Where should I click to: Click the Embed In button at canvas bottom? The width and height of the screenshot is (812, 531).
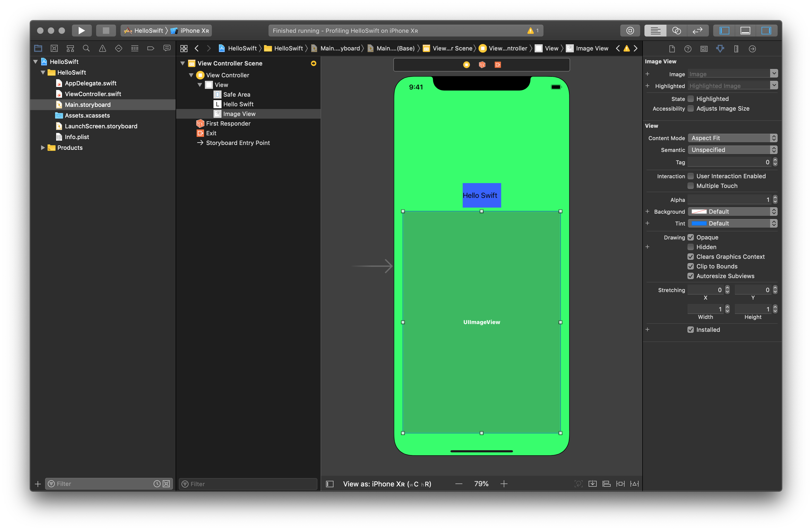593,483
